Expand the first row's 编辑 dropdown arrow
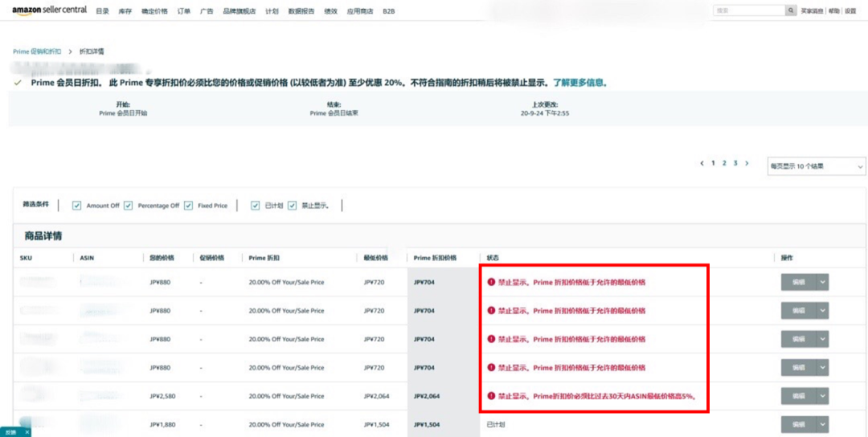868x437 pixels. pos(822,282)
